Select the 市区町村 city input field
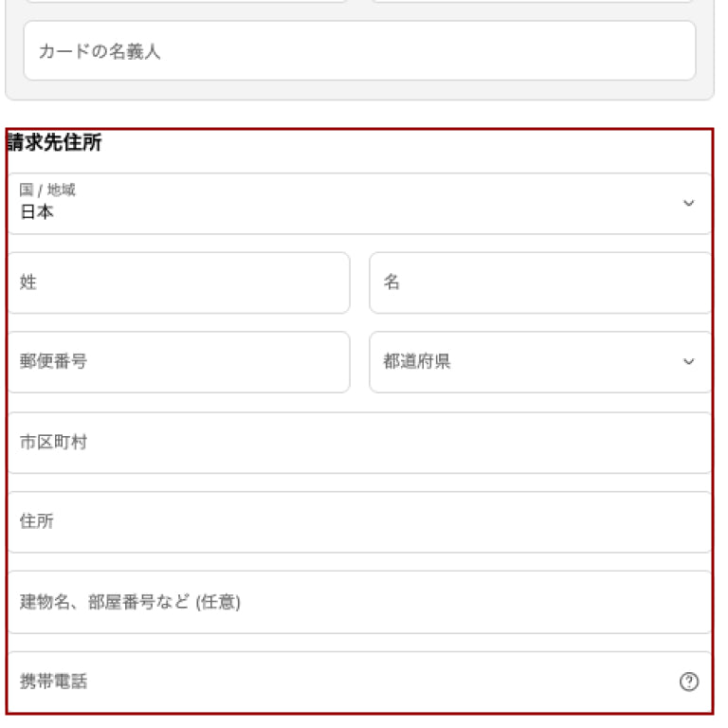The width and height of the screenshot is (728, 728). (360, 443)
